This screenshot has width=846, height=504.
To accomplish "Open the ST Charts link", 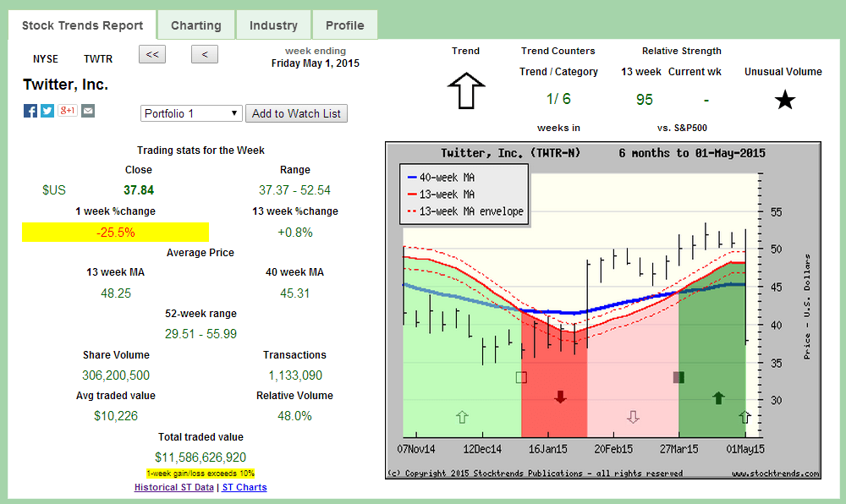I will 244,487.
